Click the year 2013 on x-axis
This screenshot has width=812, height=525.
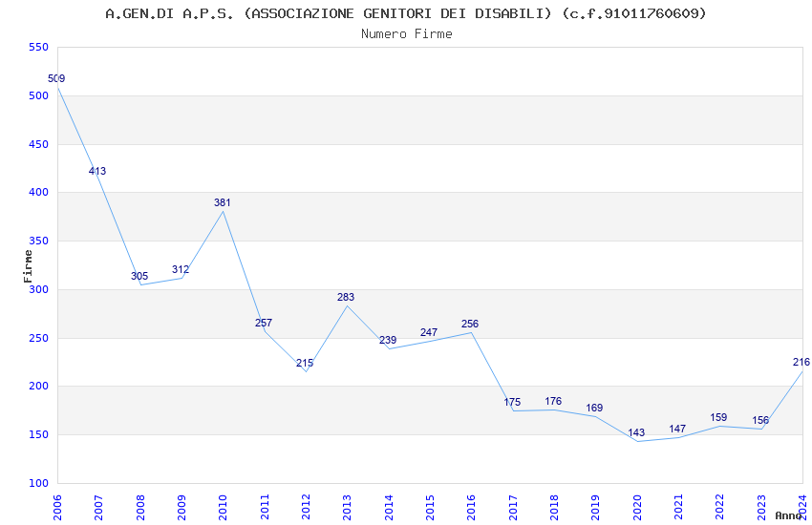[x=348, y=508]
